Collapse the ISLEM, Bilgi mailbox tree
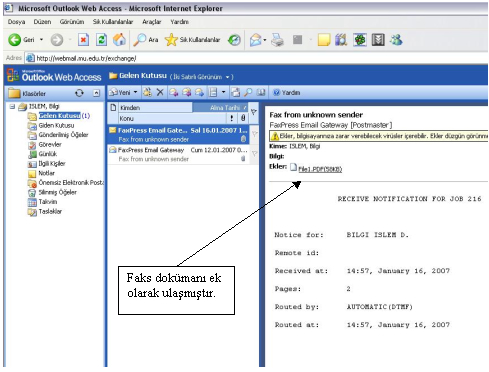This screenshot has height=372, width=489. (13, 106)
